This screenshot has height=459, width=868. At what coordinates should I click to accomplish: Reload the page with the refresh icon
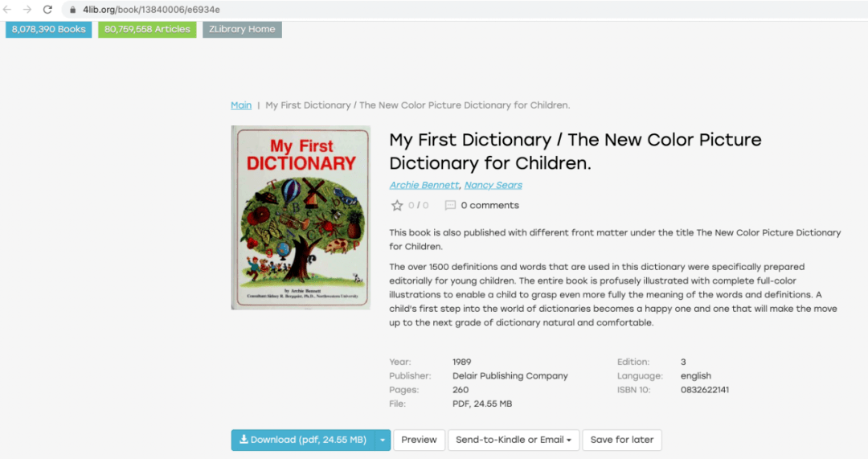pyautogui.click(x=47, y=10)
